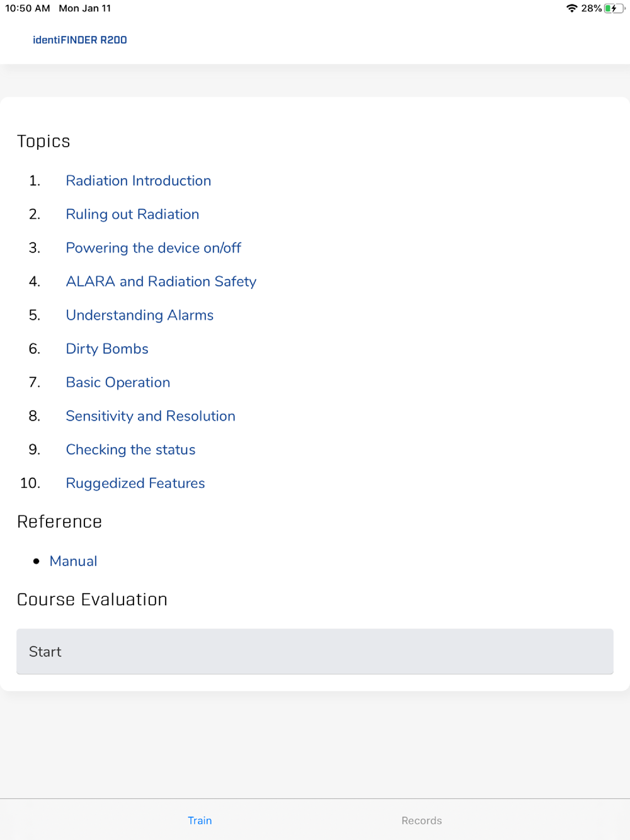Screen dimensions: 630x840
Task: Open the Ruggedized Features topic
Action: (135, 484)
